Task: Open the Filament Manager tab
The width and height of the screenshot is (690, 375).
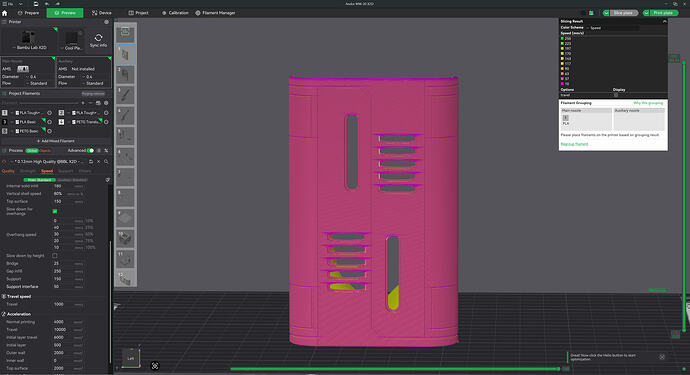Action: pyautogui.click(x=215, y=13)
